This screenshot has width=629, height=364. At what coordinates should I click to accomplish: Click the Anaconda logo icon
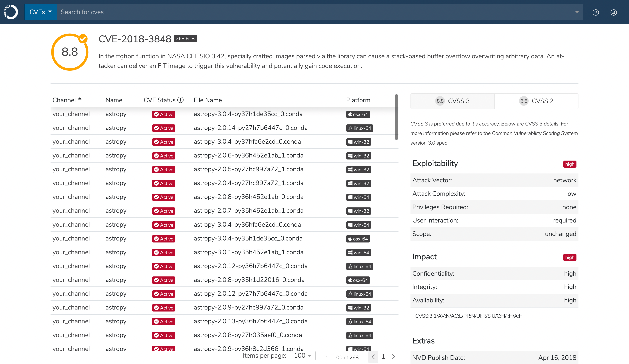point(11,12)
